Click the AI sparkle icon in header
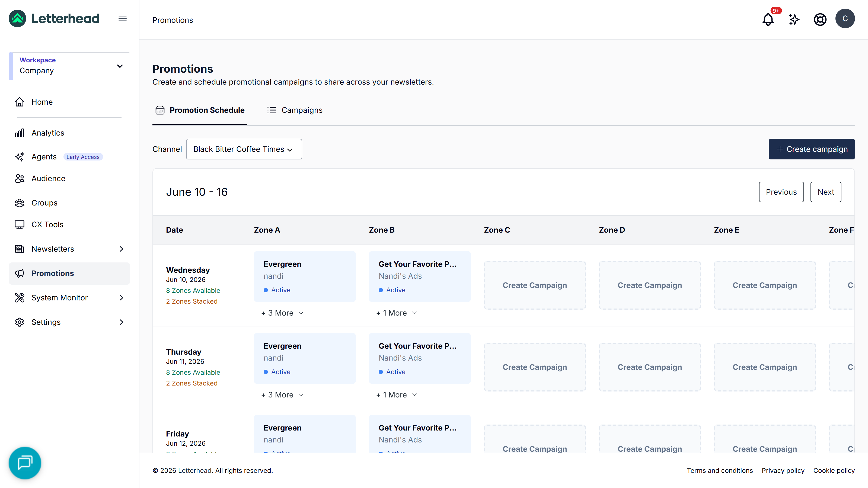 [x=794, y=19]
